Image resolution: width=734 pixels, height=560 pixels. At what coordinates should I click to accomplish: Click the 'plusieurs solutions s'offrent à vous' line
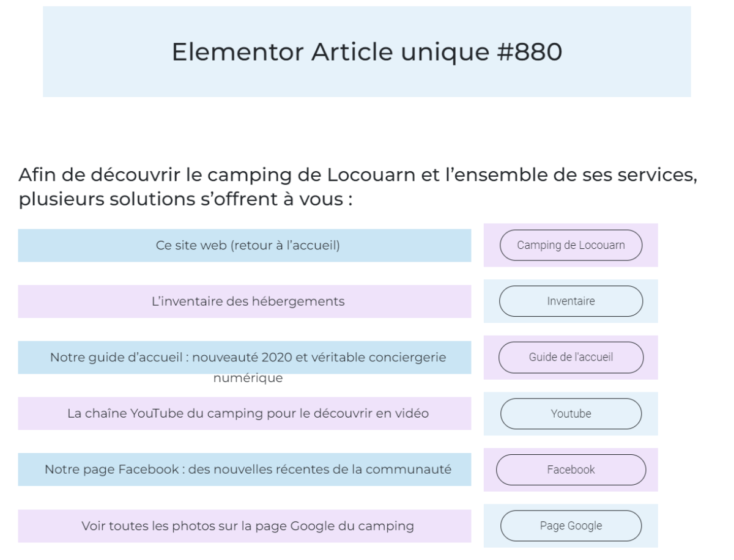click(x=185, y=201)
